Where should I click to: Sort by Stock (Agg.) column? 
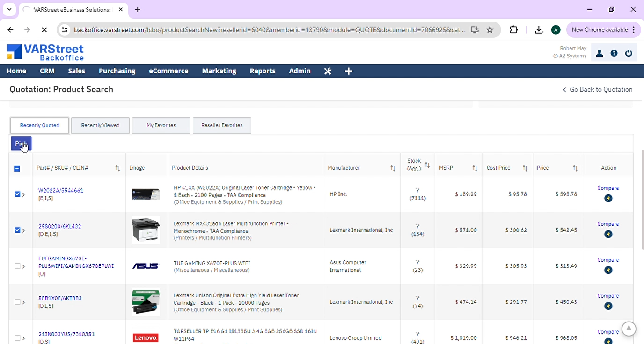pyautogui.click(x=427, y=165)
